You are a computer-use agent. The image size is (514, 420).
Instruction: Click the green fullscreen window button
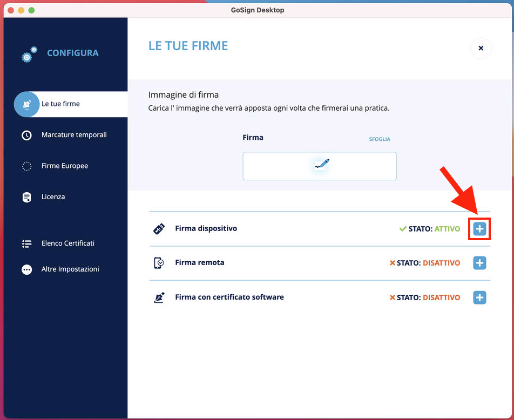(32, 10)
